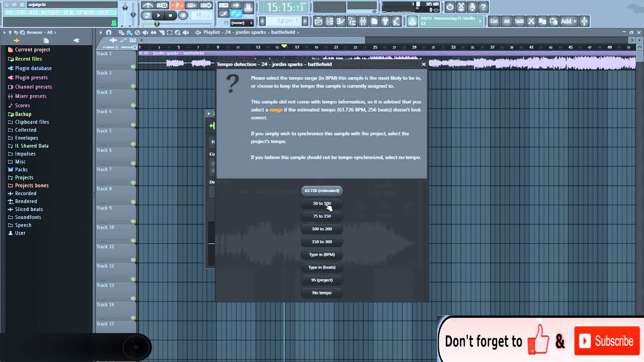Click the download/news arrow icon
Viewport: 644px width, 362px height.
(412, 21)
